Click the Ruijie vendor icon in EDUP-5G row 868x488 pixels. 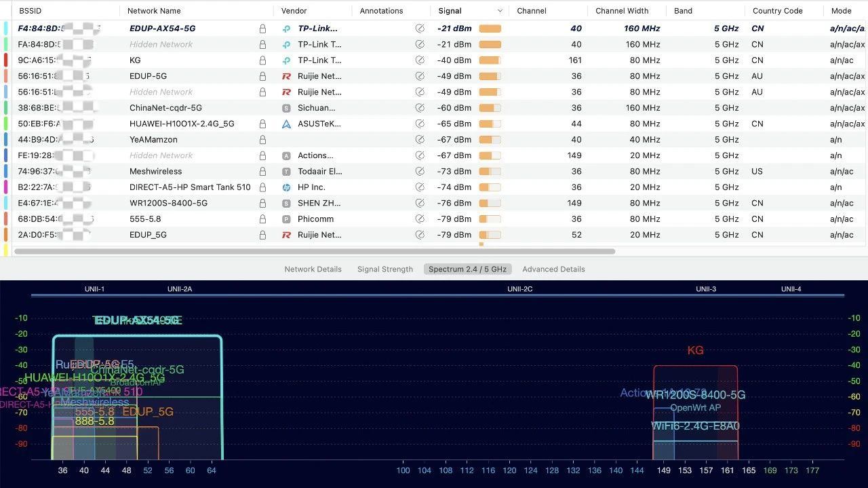pos(286,77)
